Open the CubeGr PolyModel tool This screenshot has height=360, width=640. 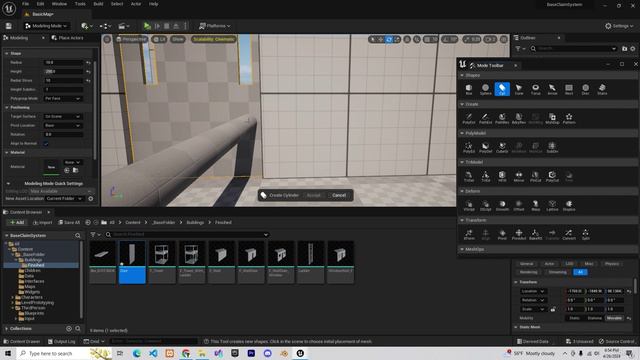tap(502, 147)
